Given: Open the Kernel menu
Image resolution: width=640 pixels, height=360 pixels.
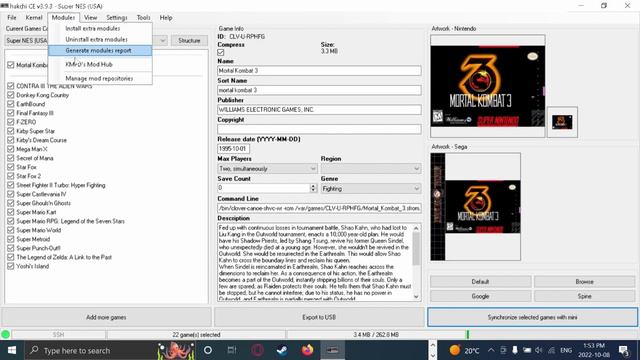Looking at the screenshot, I should pyautogui.click(x=34, y=18).
